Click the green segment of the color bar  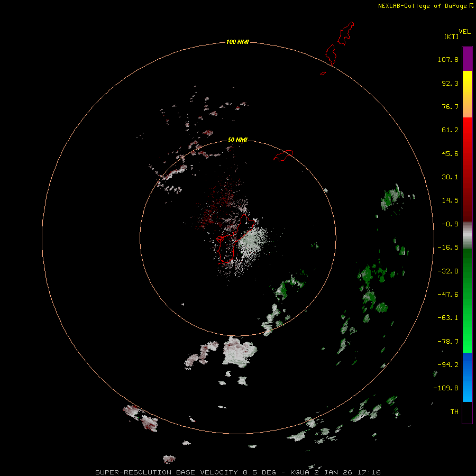point(467,300)
